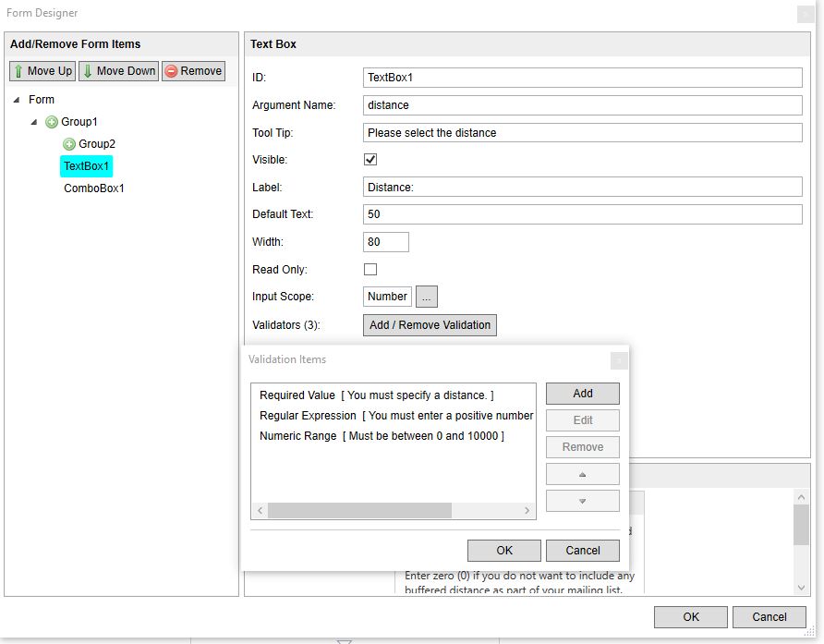Remove the selected form item
Viewport: 824px width, 644px height.
[193, 71]
